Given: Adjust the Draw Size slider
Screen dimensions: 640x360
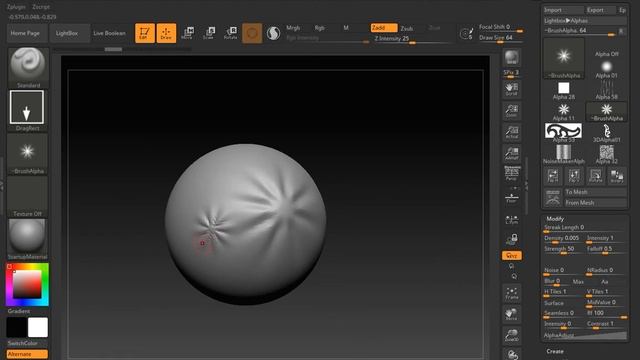Looking at the screenshot, I should (501, 38).
